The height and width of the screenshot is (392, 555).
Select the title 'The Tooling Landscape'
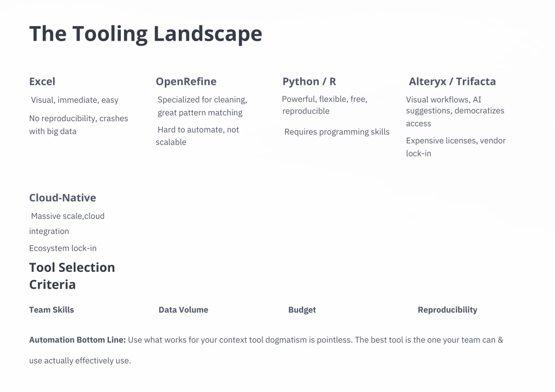tap(145, 34)
